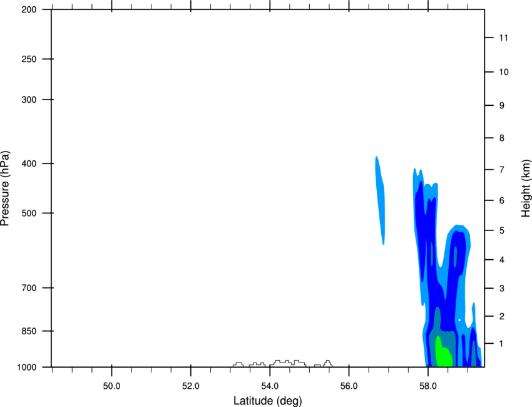The image size is (532, 407).
Task: Click the 50.0 latitude tick label
Action: click(111, 386)
